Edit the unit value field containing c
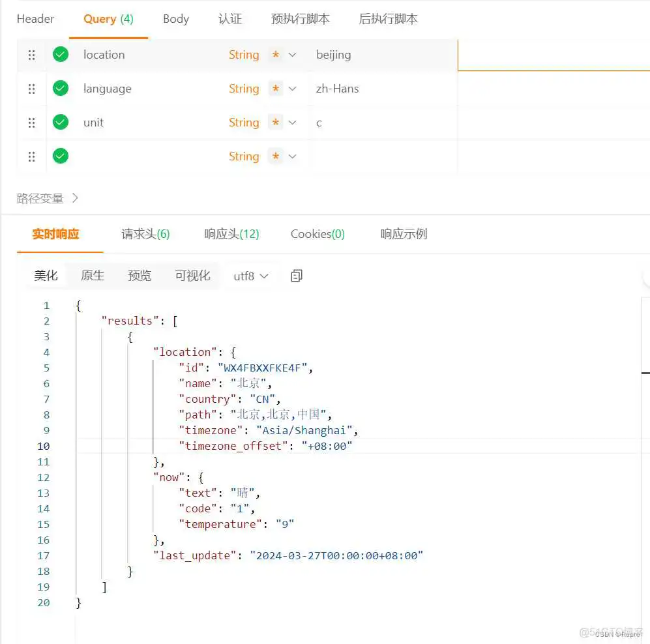 [385, 123]
